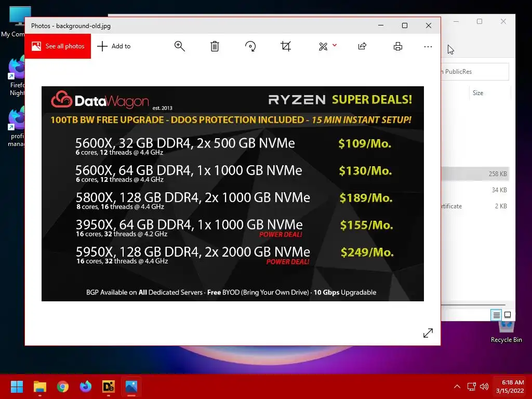Image resolution: width=532 pixels, height=399 pixels.
Task: Open the Windows Start menu
Action: click(17, 387)
